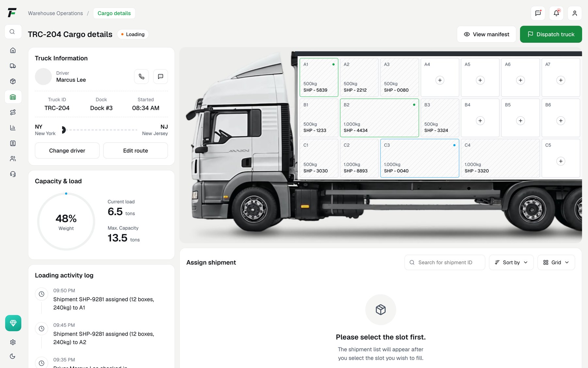This screenshot has height=368, width=588.
Task: Click the Dispatch truck button
Action: click(551, 34)
